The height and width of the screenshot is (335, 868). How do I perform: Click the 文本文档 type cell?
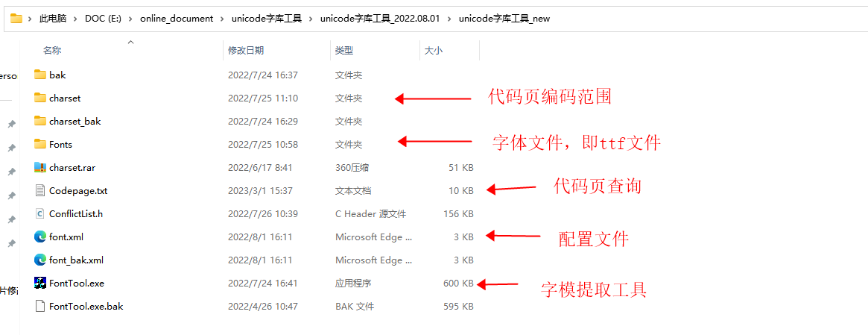tap(353, 190)
